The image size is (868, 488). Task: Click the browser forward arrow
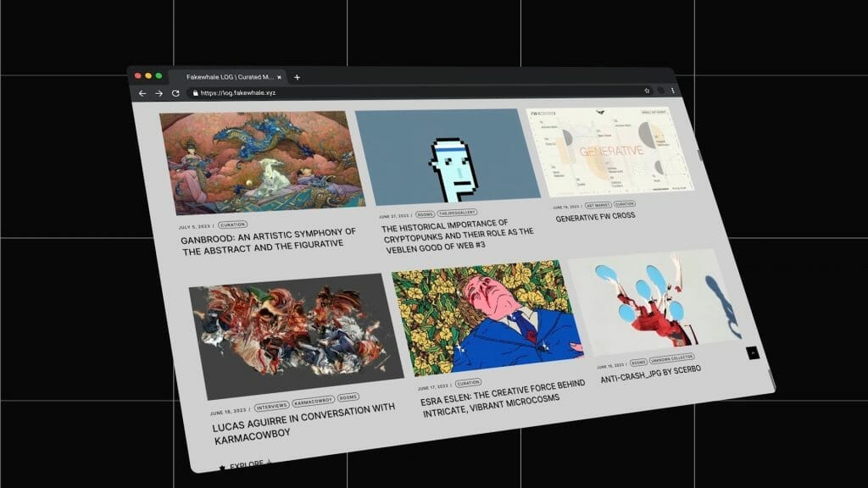tap(159, 93)
